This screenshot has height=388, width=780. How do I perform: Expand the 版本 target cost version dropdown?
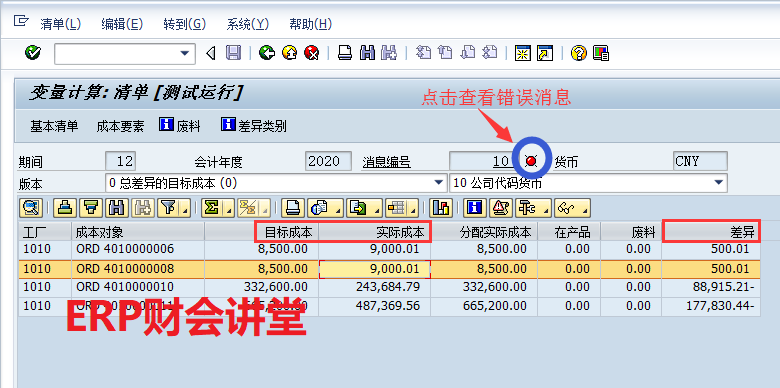pyautogui.click(x=438, y=183)
